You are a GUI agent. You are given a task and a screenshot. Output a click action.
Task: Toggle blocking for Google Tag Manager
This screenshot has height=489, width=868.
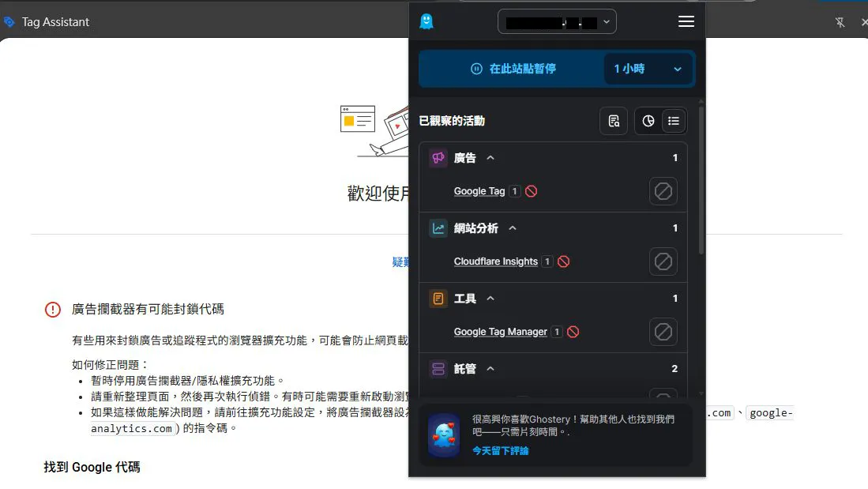click(x=663, y=332)
